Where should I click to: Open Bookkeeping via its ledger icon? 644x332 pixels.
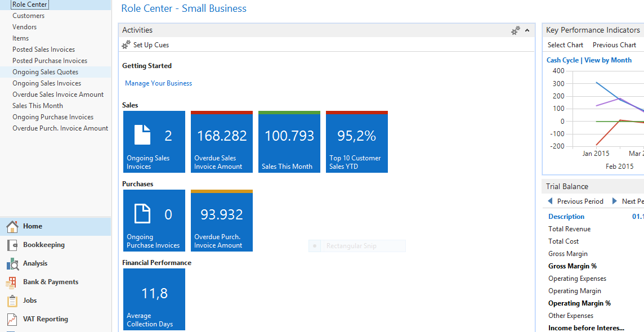[12, 245]
